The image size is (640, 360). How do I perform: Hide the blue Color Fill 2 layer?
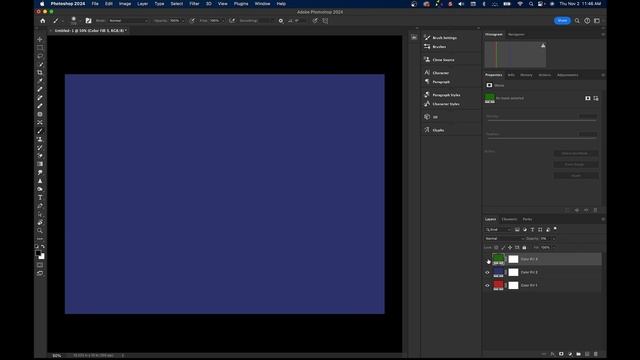[x=487, y=272]
